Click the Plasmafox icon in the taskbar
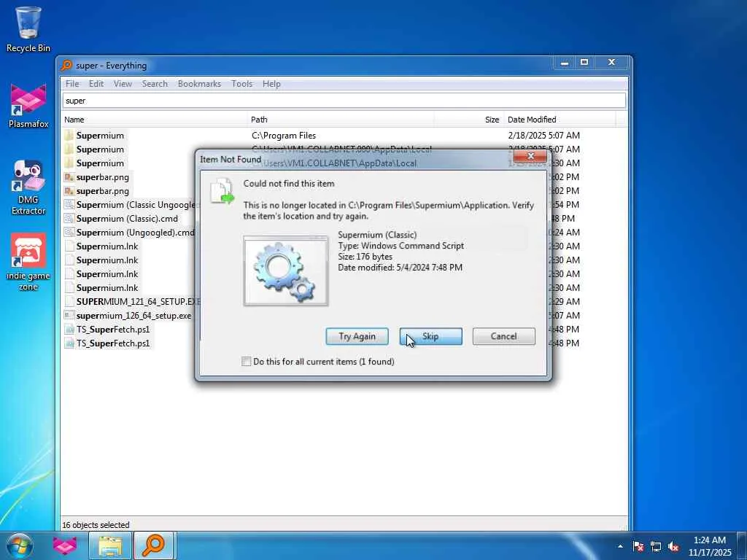Viewport: 747px width, 560px height. (x=65, y=545)
